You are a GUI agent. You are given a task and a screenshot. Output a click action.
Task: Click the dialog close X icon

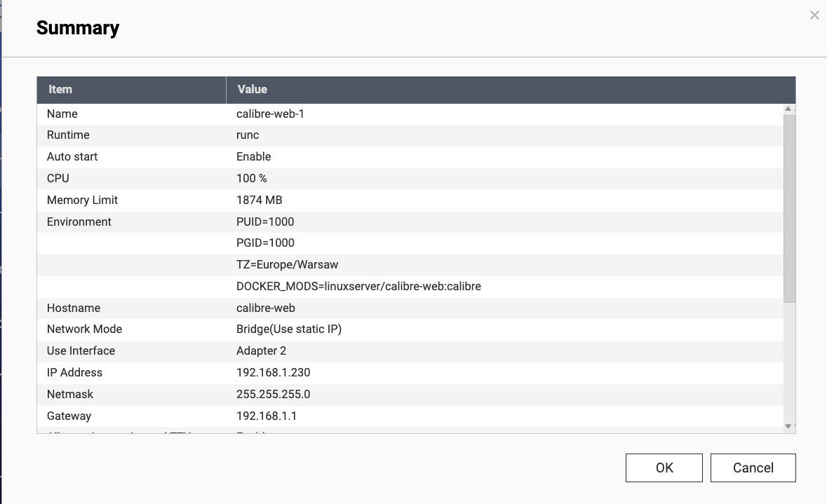(814, 15)
